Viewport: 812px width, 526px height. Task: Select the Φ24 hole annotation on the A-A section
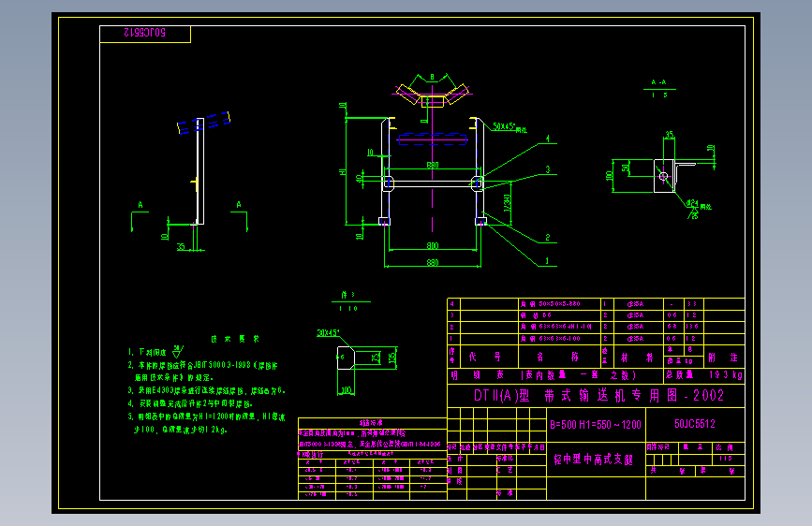693,203
